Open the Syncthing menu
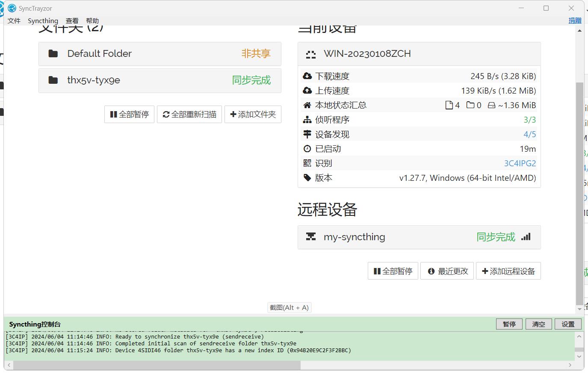 43,21
